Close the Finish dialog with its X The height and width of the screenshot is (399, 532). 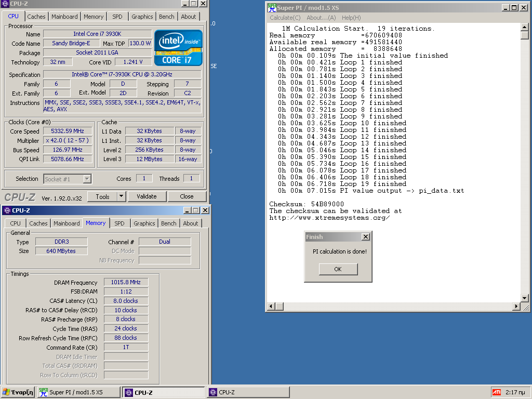tap(365, 237)
